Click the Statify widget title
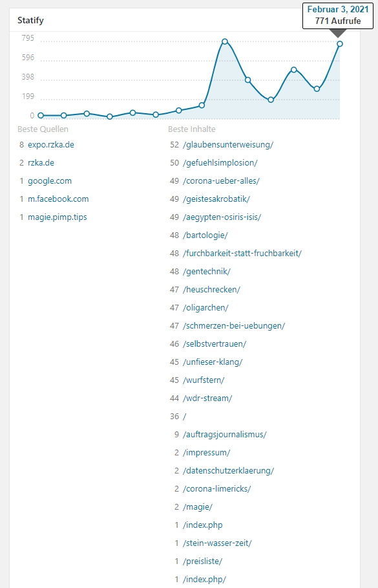Viewport: 378px width, 588px height. 30,20
